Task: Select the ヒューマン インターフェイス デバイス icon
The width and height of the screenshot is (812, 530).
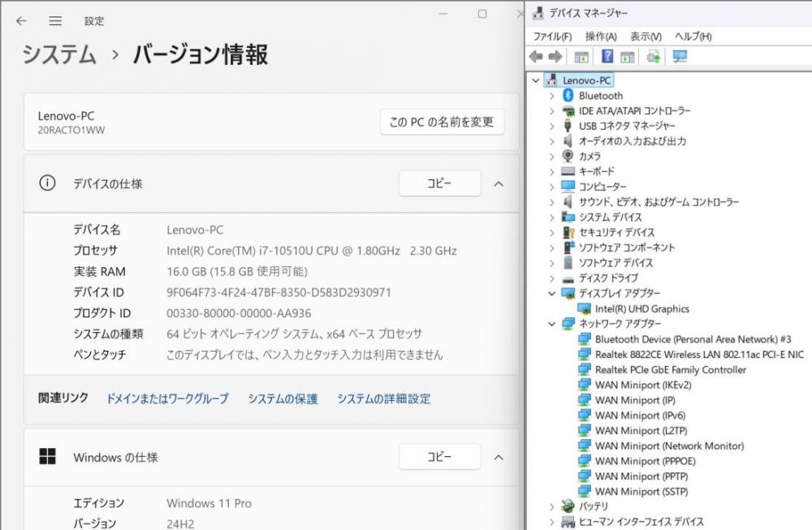Action: [568, 521]
